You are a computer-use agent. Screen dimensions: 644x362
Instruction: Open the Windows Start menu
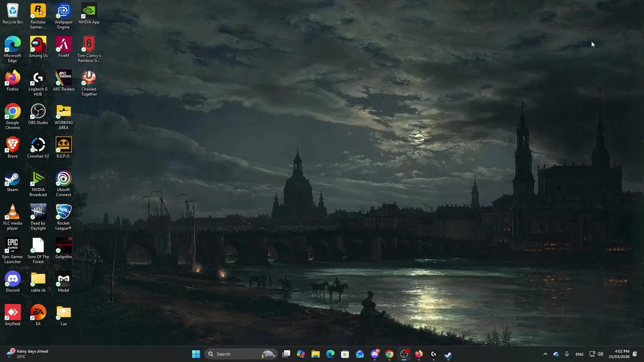pyautogui.click(x=196, y=354)
